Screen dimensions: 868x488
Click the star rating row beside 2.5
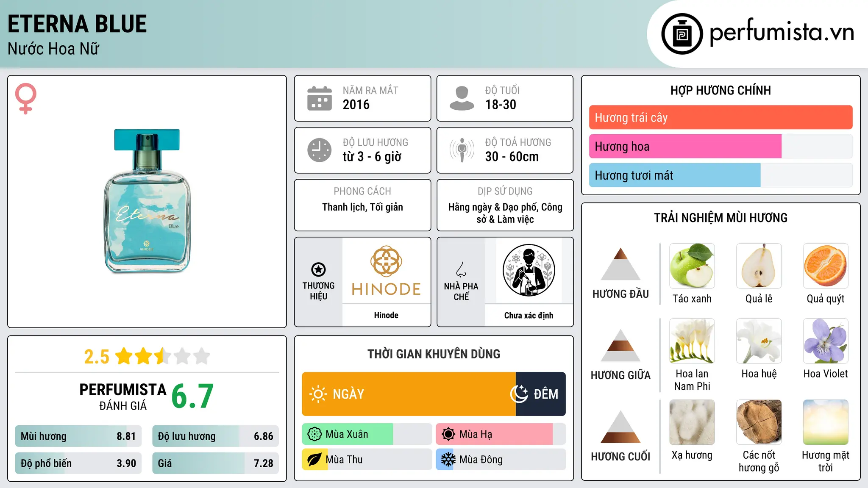pyautogui.click(x=163, y=356)
